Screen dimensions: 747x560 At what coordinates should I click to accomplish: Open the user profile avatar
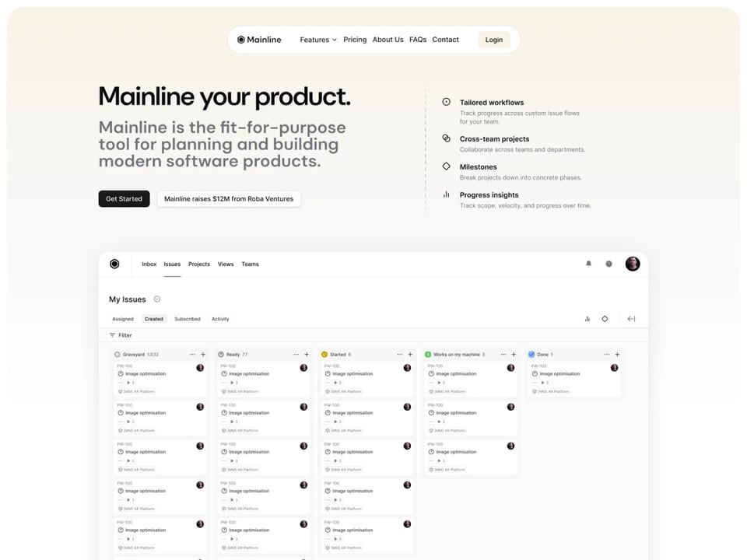point(633,264)
